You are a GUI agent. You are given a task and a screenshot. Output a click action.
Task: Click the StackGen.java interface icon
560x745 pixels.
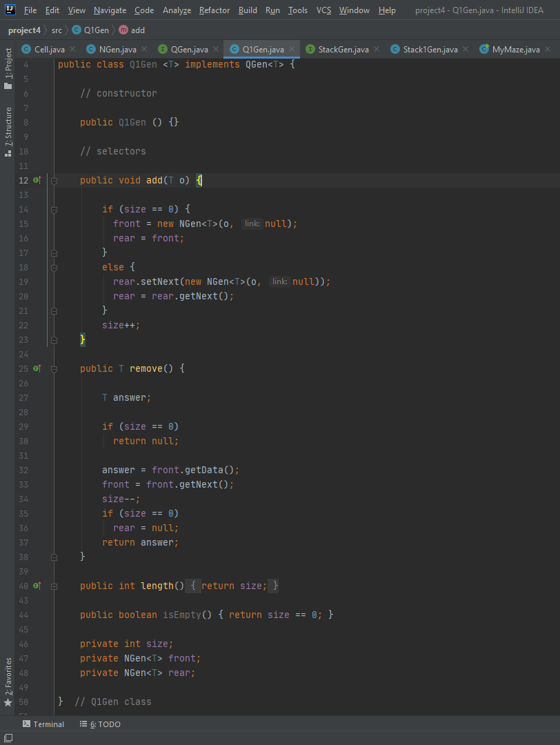pyautogui.click(x=310, y=49)
